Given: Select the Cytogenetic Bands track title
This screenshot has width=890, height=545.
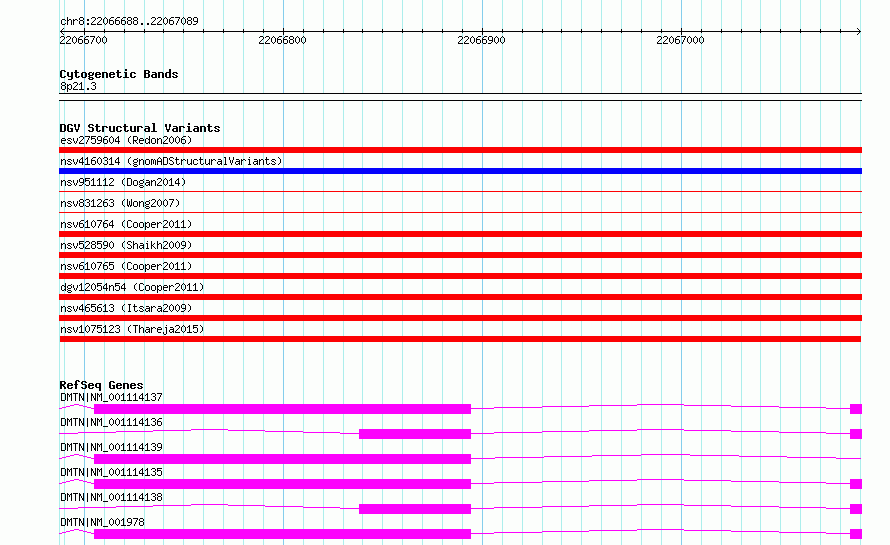Looking at the screenshot, I should coord(119,74).
